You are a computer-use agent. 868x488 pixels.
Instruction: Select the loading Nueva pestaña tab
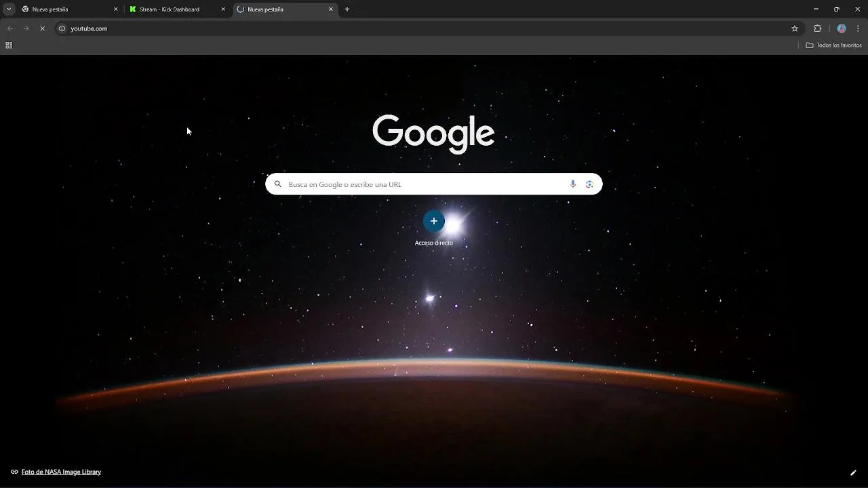pyautogui.click(x=285, y=9)
